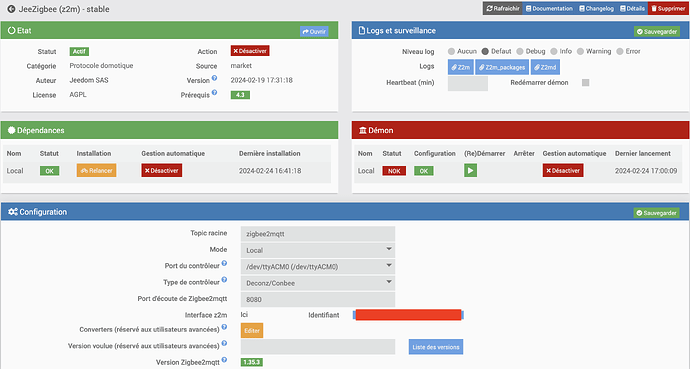Click Liste des versions button

436,347
